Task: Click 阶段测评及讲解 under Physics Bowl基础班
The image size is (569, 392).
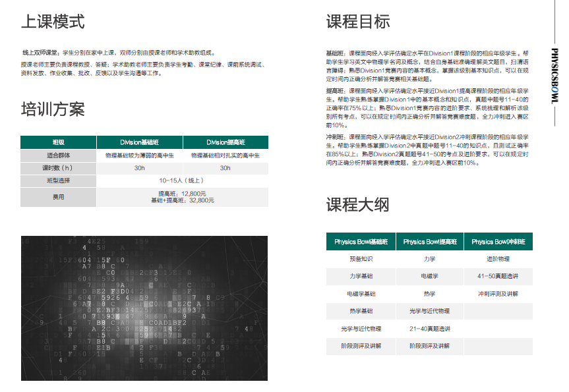Action: (x=361, y=346)
